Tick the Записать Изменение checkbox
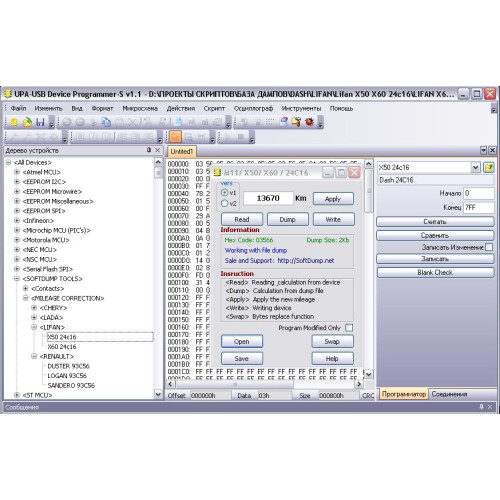Screen dimensions: 500x500 [x=489, y=247]
